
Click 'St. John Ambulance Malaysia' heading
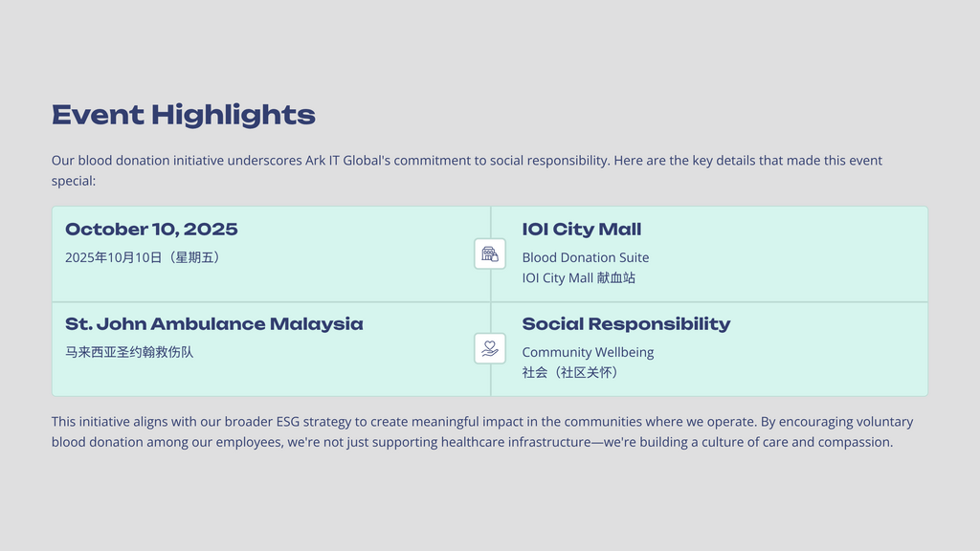(214, 324)
